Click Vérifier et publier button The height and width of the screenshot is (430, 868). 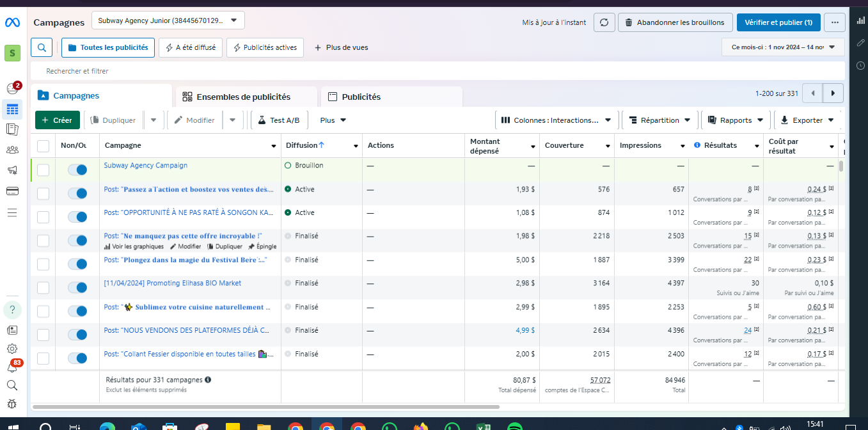[x=778, y=22]
